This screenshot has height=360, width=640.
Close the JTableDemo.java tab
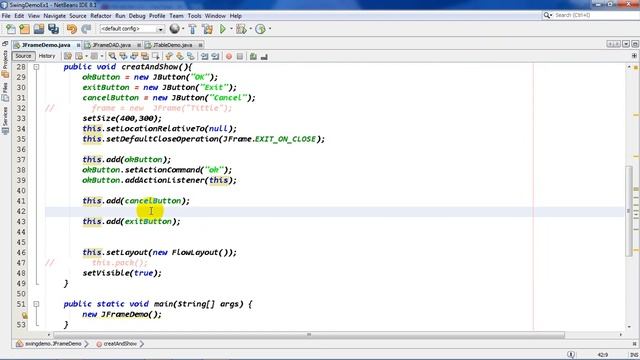coord(200,45)
